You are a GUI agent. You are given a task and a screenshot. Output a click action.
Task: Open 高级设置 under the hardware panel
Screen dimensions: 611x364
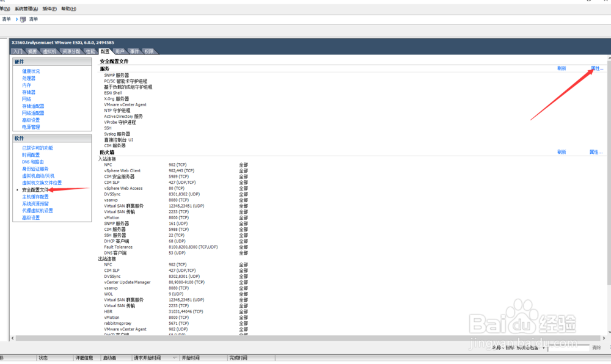pos(31,120)
